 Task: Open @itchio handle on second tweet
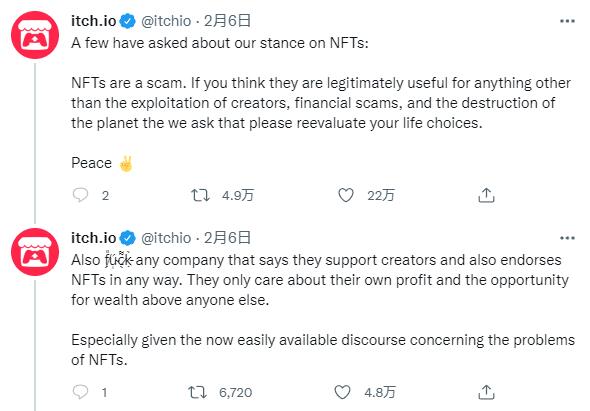166,237
